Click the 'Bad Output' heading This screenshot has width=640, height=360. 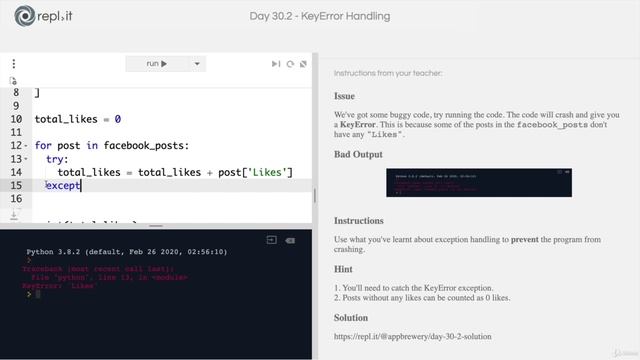click(x=358, y=155)
